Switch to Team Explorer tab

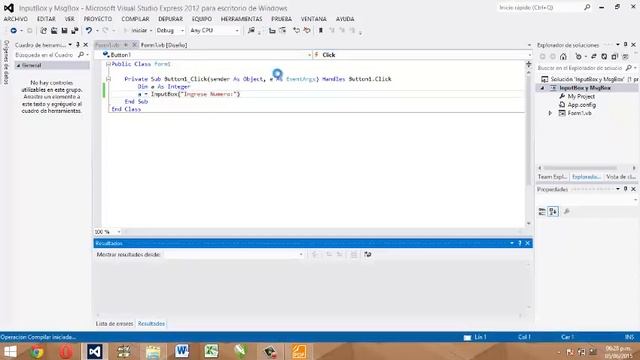click(552, 177)
